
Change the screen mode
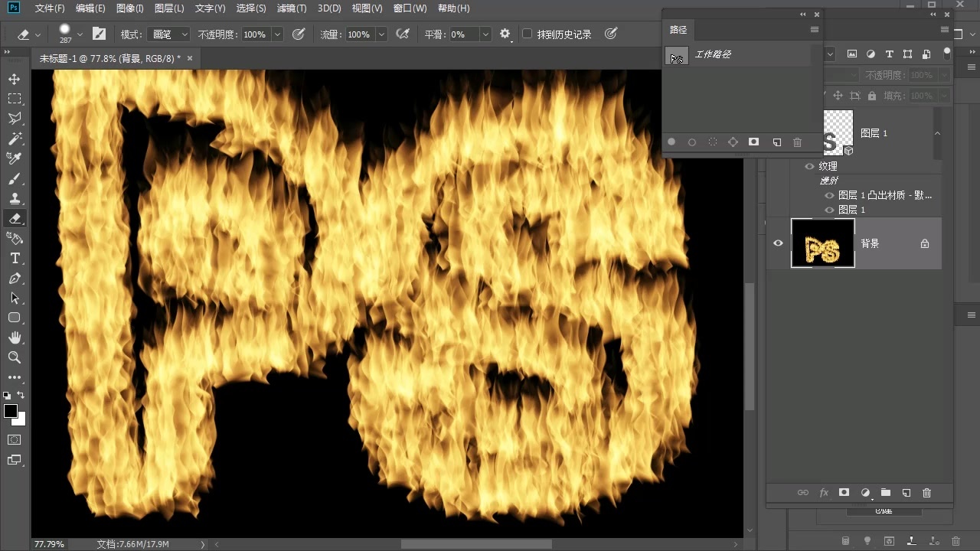click(15, 460)
